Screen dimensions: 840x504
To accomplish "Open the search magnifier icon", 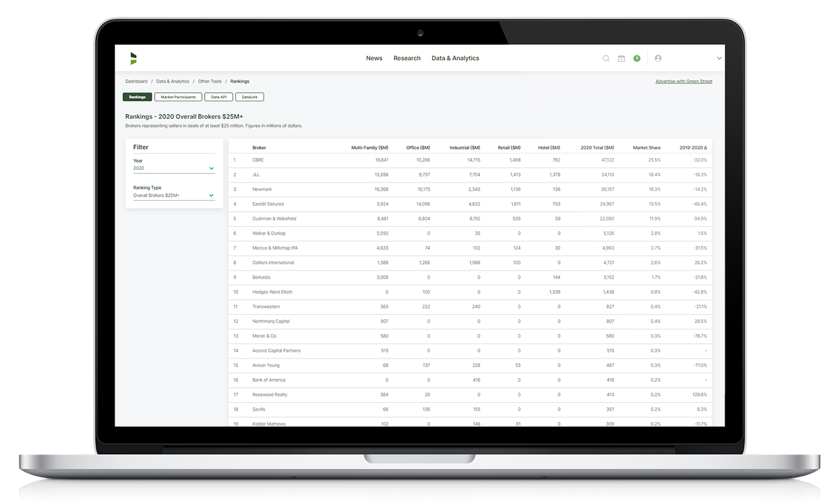I will click(606, 59).
